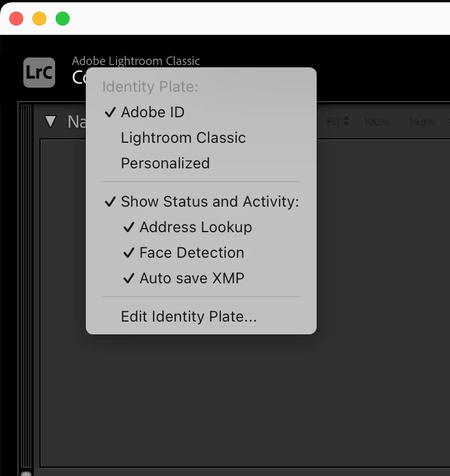Click the green fullscreen window button
Image resolution: width=450 pixels, height=476 pixels.
[63, 19]
